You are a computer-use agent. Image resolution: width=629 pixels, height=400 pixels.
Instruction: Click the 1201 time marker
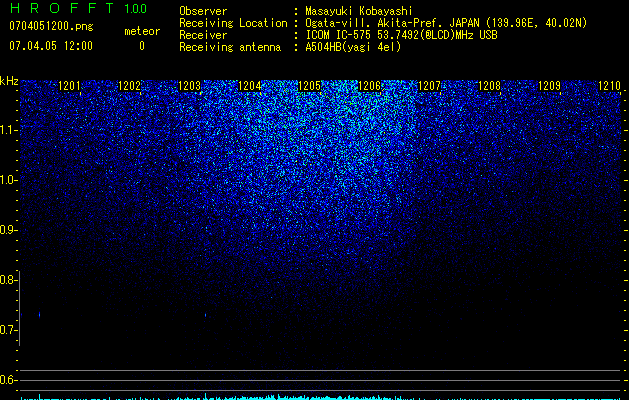pyautogui.click(x=69, y=86)
